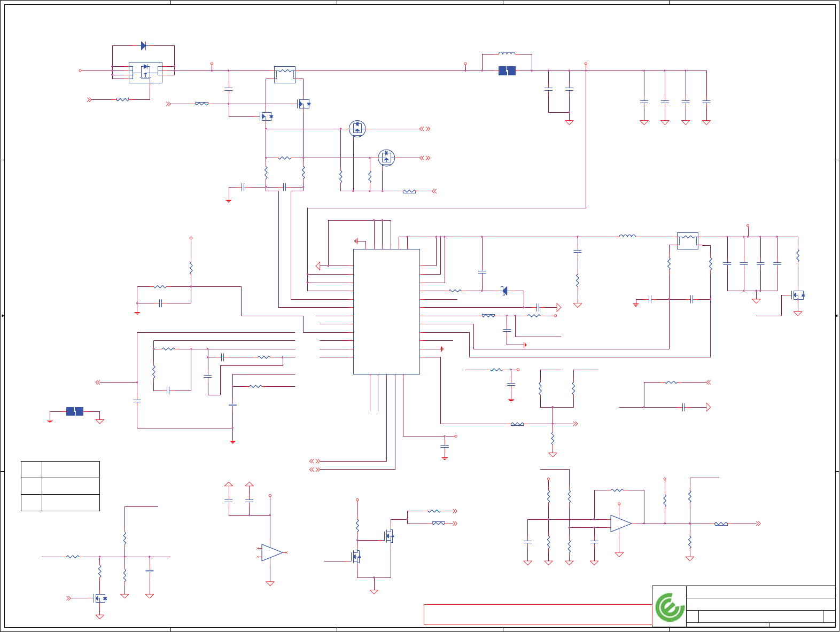This screenshot has width=840, height=632.
Task: Click the green circular company logo
Action: 670,607
